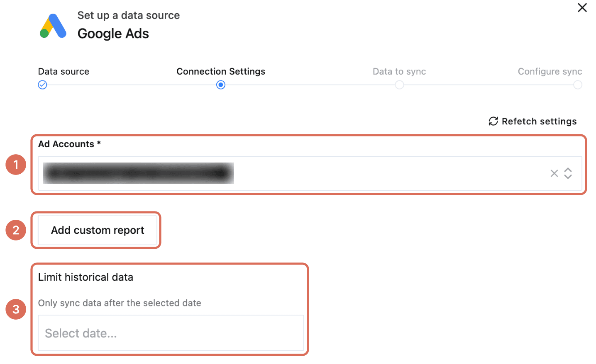This screenshot has height=364, width=596.
Task: Click the Google Ads title text
Action: pyautogui.click(x=113, y=34)
